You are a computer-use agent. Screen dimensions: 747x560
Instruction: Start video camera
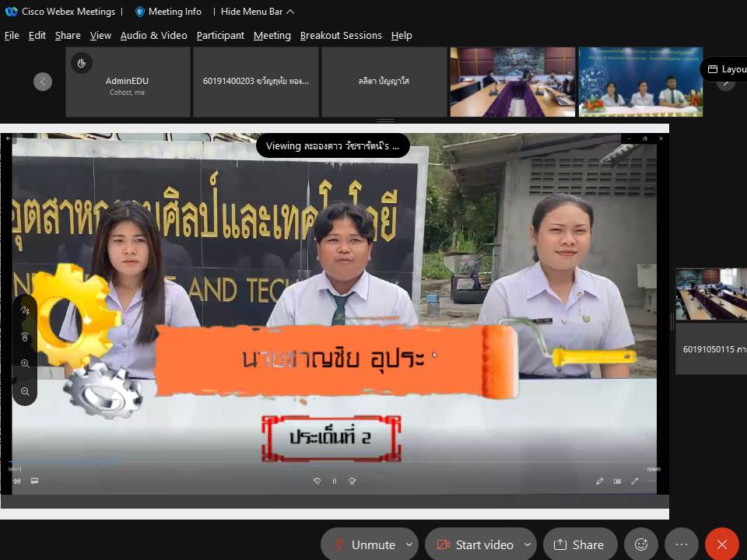pos(475,544)
